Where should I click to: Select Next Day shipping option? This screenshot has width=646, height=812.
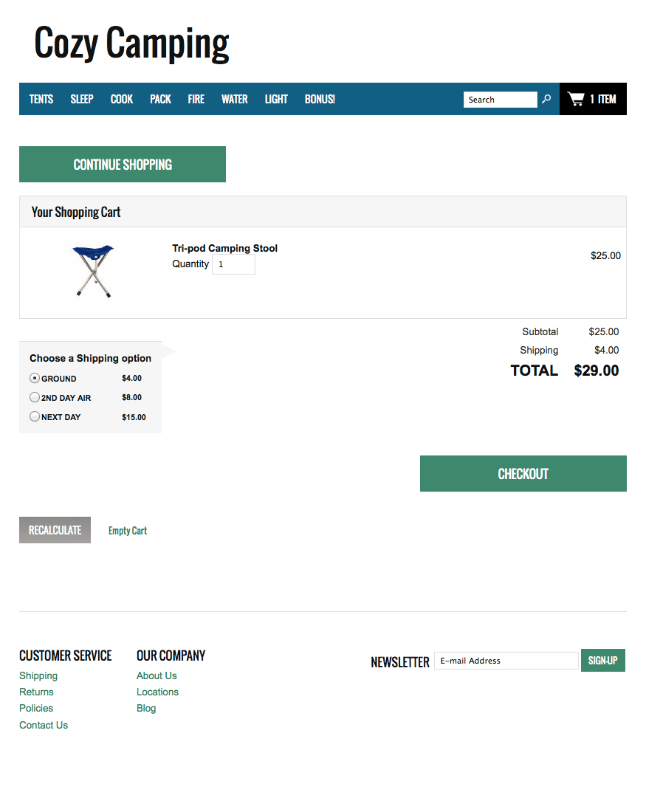35,416
